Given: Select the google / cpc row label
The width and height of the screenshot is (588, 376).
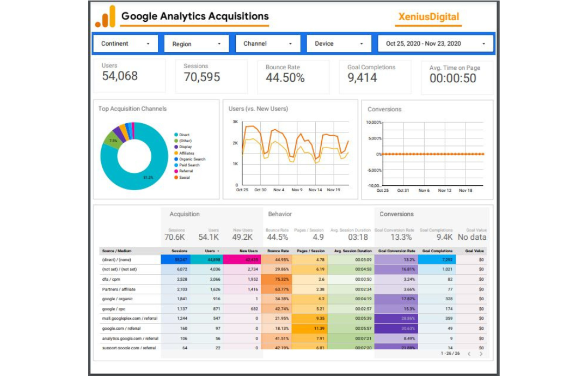Looking at the screenshot, I should tap(114, 309).
